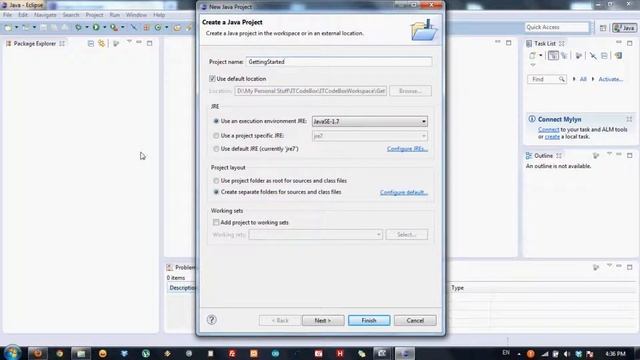This screenshot has width=640, height=360.
Task: Select Use default JRE (currently 'jre7') radio
Action: tap(216, 149)
